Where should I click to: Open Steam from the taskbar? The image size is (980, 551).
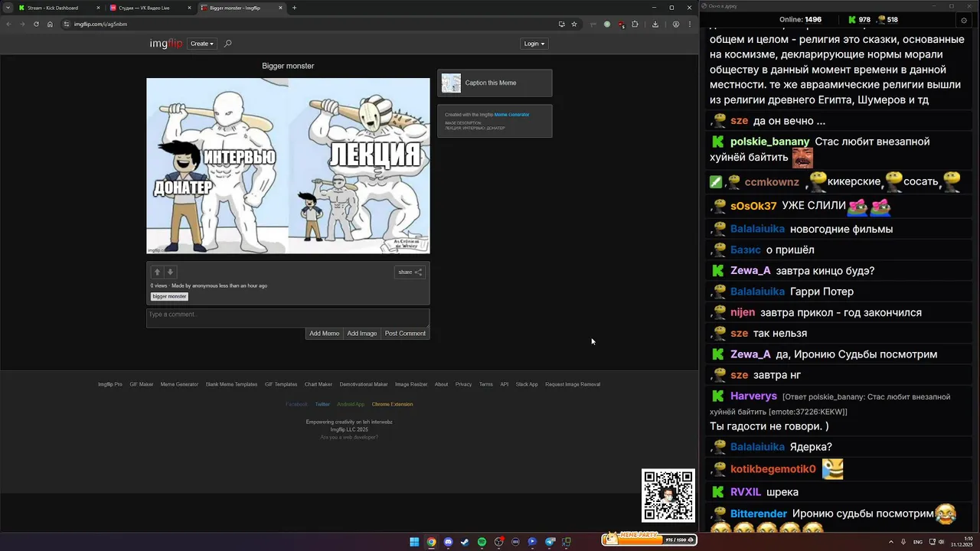click(x=465, y=542)
